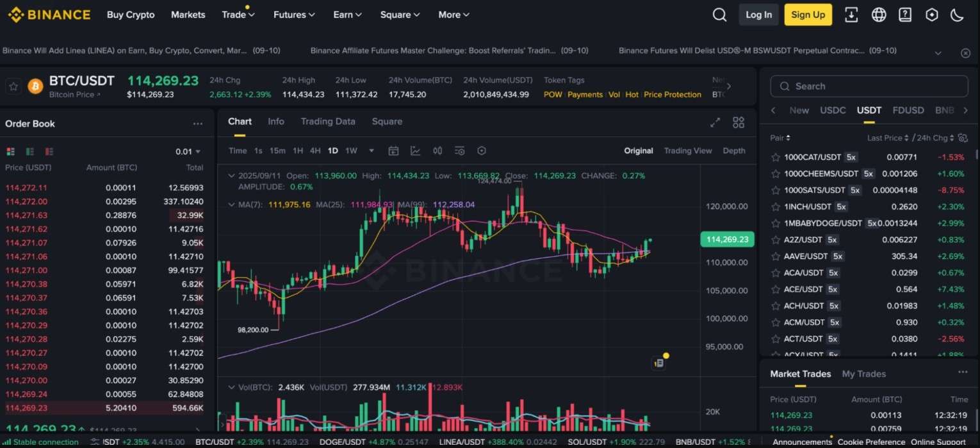980x448 pixels.
Task: Star AAVE/USDT in the pair list
Action: (776, 256)
